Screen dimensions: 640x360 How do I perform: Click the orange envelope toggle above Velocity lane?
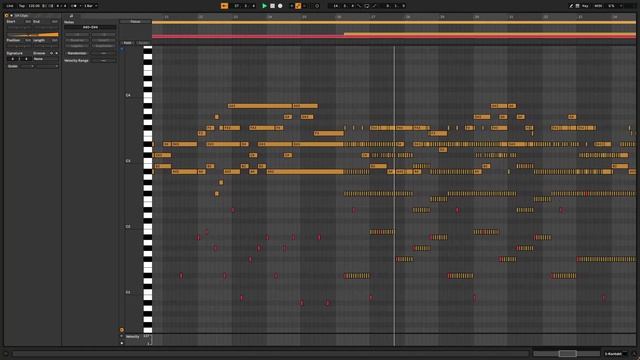(122, 330)
